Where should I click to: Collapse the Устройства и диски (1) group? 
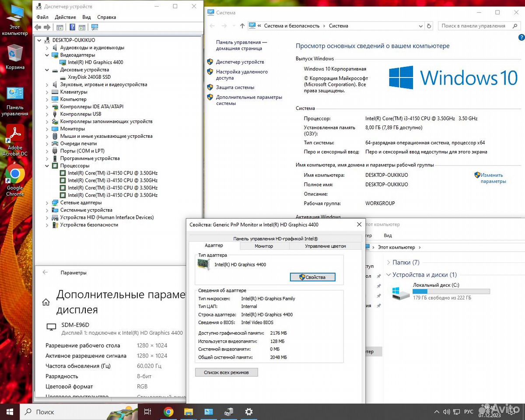[388, 275]
